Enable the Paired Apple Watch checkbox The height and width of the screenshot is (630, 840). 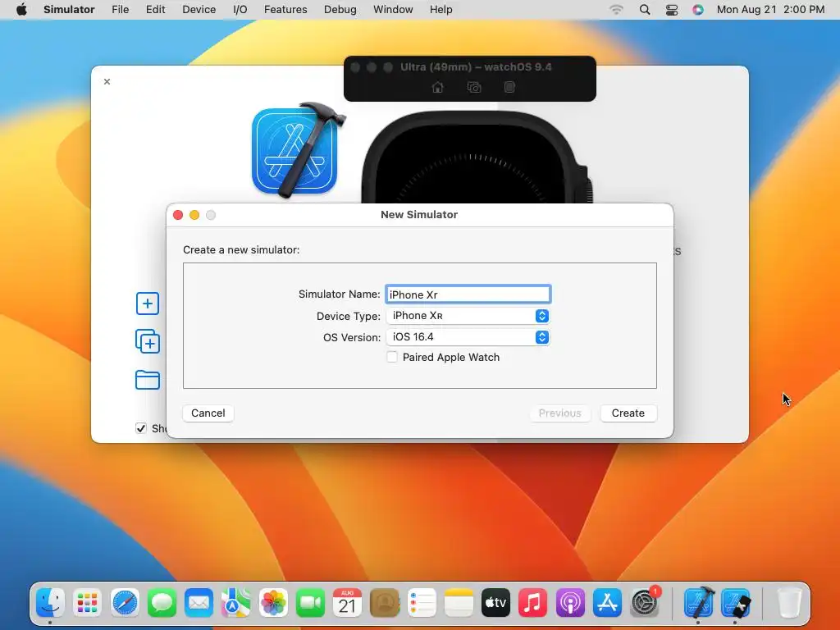[x=392, y=358]
